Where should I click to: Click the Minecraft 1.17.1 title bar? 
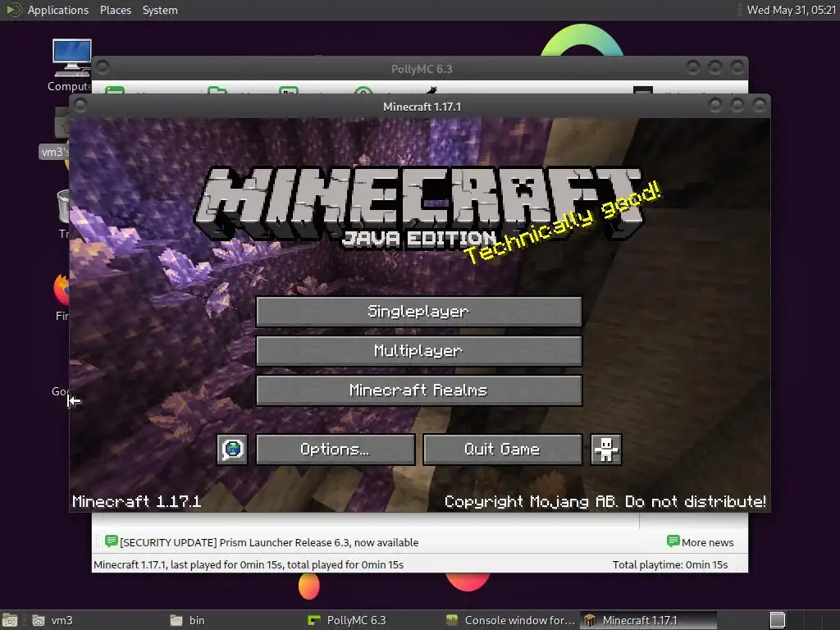coord(422,107)
